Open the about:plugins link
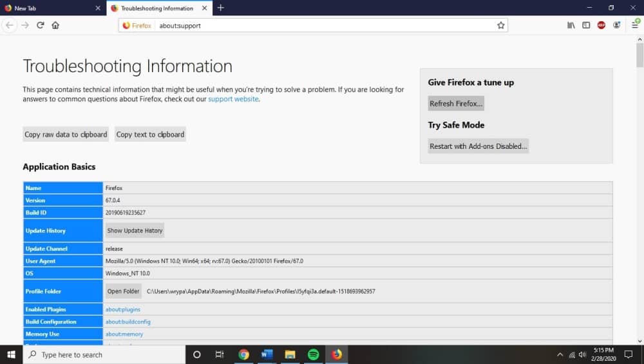 point(123,309)
